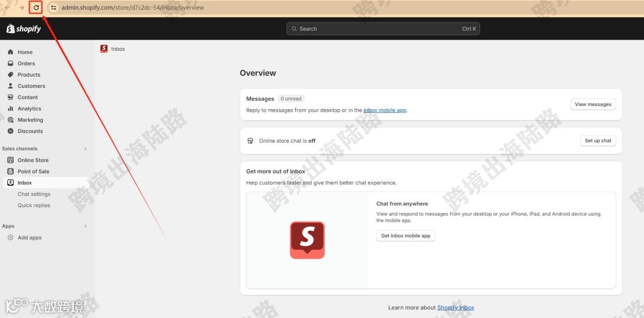
Task: Click the Discounts badge icon
Action: [11, 131]
